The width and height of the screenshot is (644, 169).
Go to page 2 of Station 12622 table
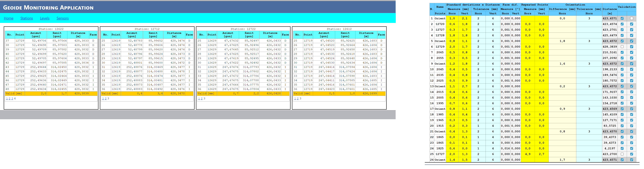tap(10, 98)
